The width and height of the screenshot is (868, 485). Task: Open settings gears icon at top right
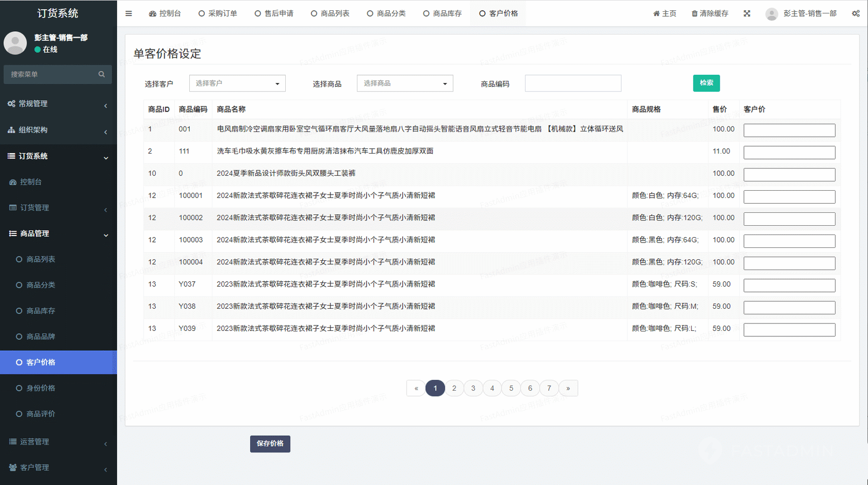tap(856, 13)
